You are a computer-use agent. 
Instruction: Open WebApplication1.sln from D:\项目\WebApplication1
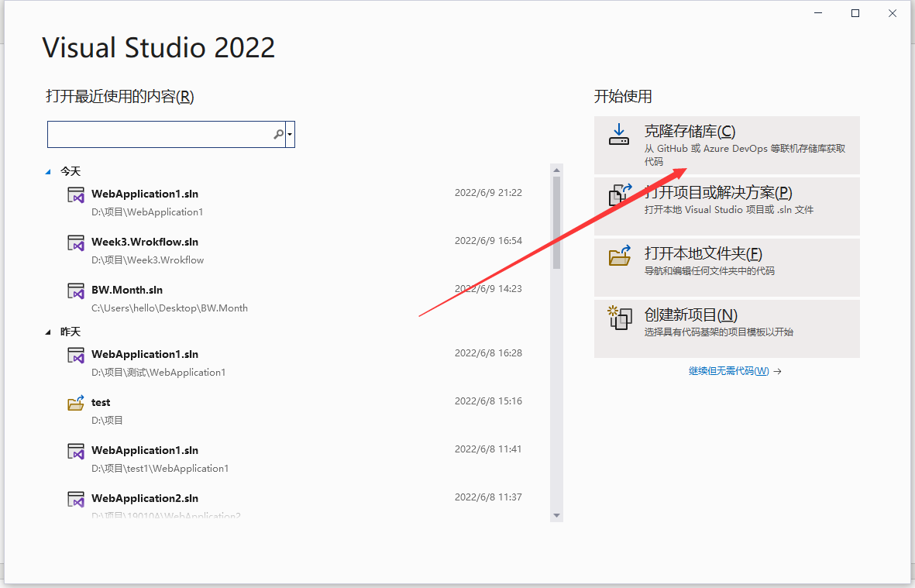coord(294,202)
